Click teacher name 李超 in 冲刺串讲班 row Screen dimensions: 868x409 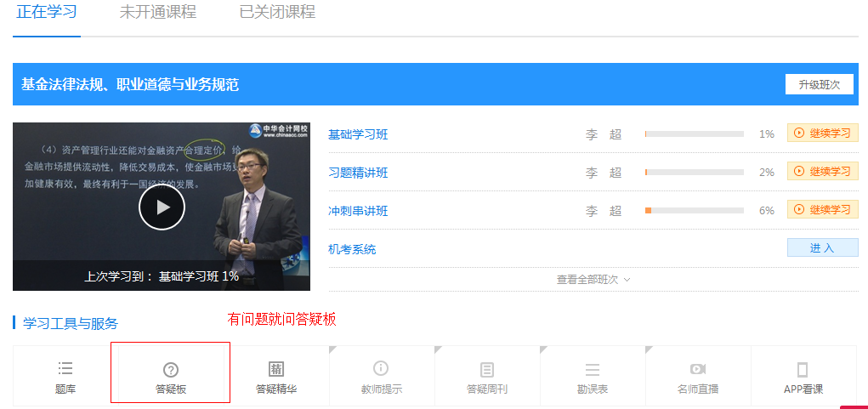point(604,211)
